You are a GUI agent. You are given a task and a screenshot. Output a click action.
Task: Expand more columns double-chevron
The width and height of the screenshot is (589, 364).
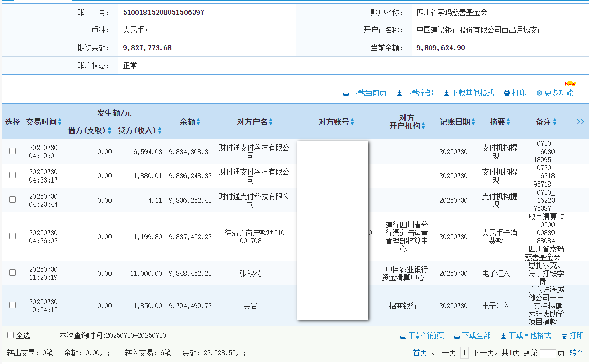[580, 122]
